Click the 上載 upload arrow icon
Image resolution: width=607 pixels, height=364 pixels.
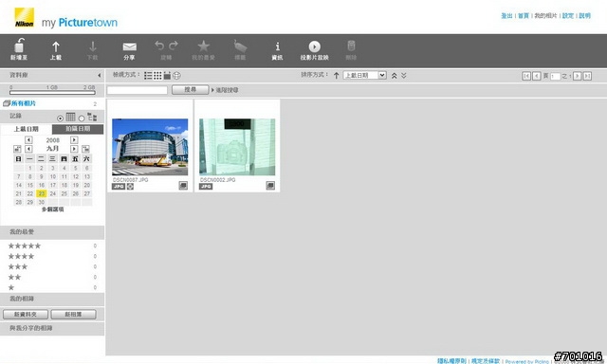[x=56, y=46]
